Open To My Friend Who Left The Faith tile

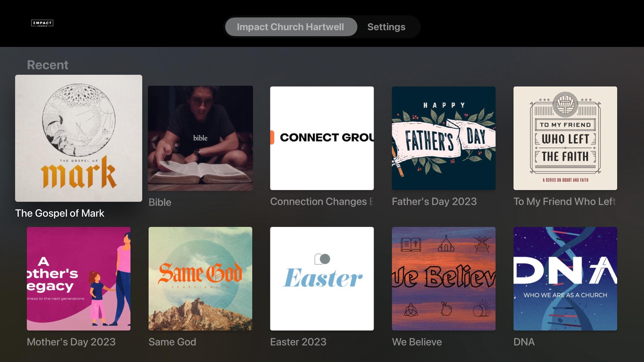point(565,138)
